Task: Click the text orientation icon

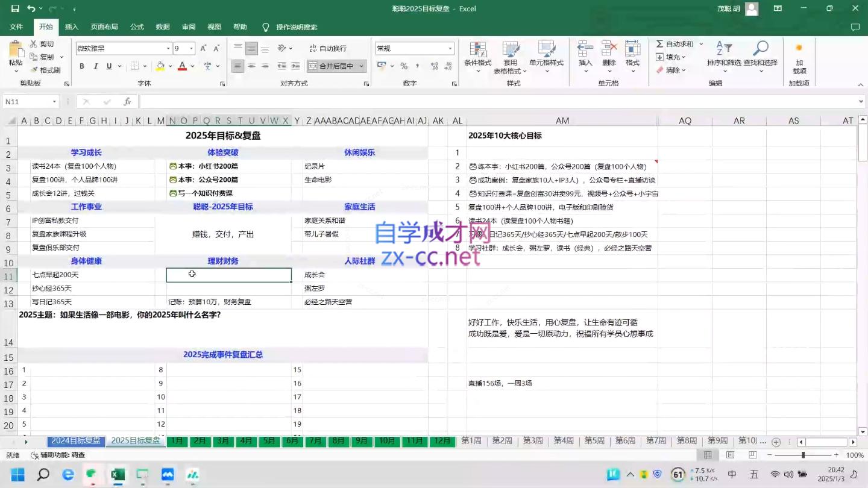Action: click(282, 48)
